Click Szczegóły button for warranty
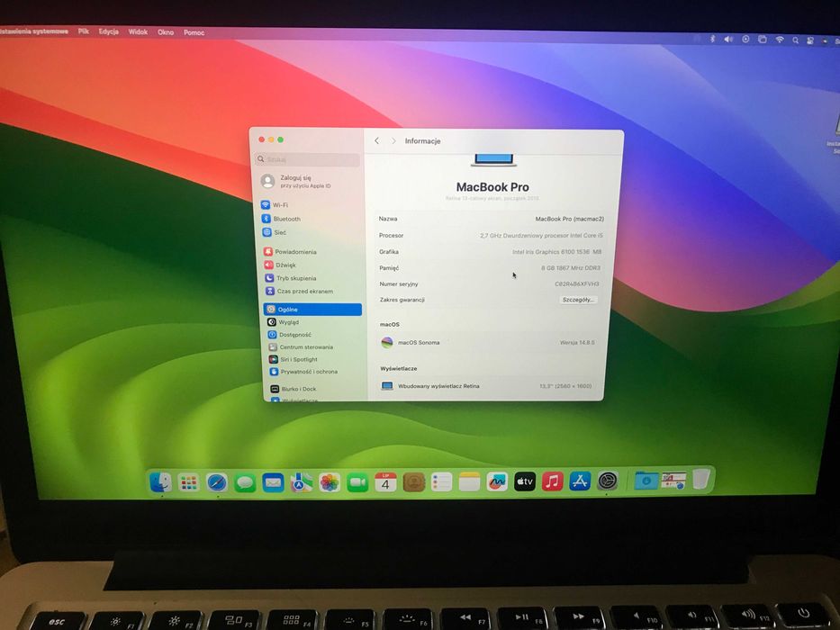The height and width of the screenshot is (630, 840). [578, 300]
